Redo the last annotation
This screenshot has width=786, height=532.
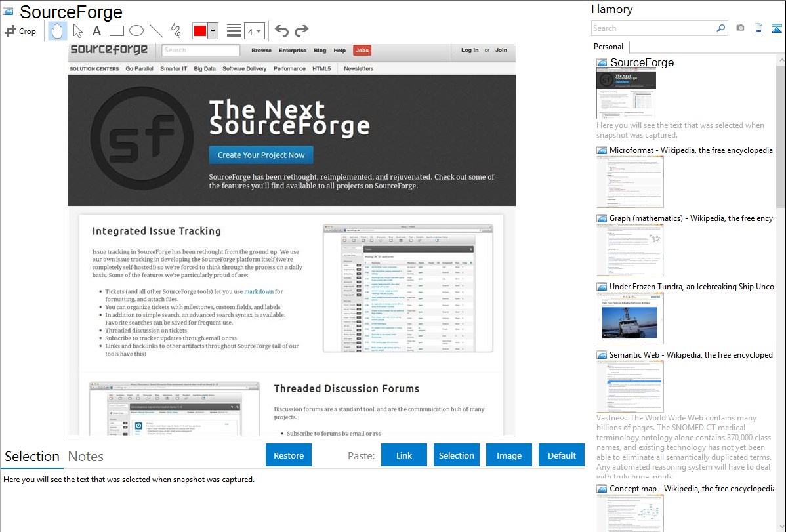pyautogui.click(x=301, y=31)
